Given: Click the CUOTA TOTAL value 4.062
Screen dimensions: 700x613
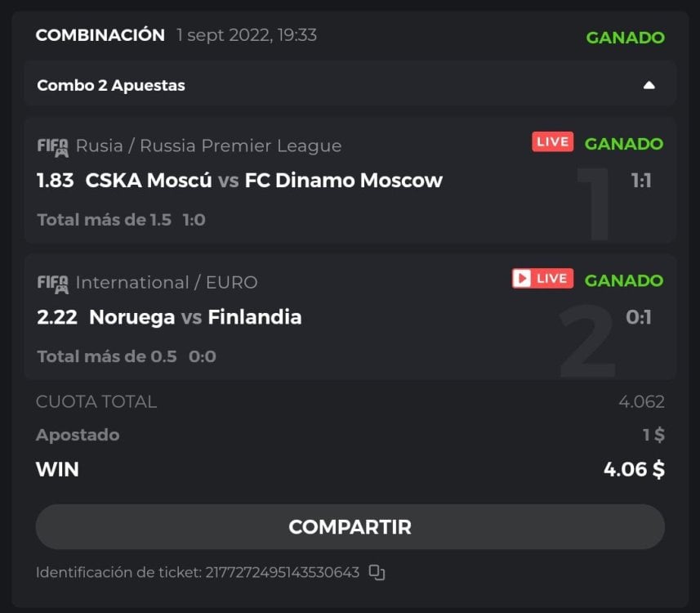Looking at the screenshot, I should tap(641, 401).
